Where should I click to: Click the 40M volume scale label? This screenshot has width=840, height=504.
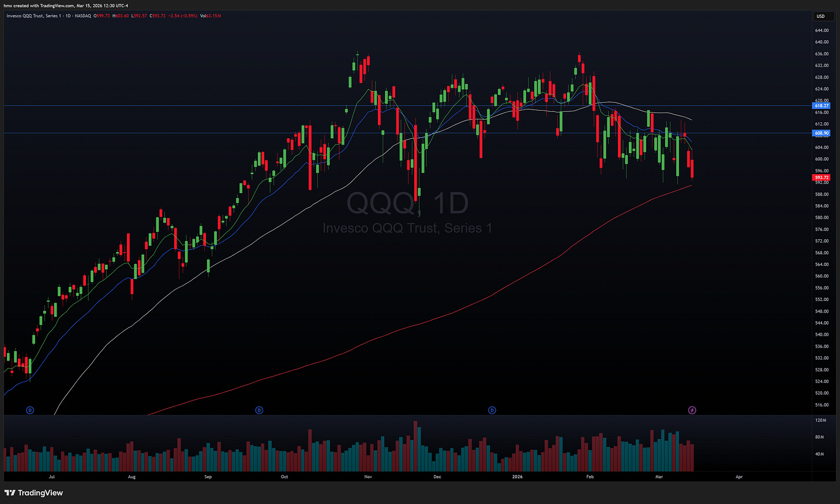[819, 454]
